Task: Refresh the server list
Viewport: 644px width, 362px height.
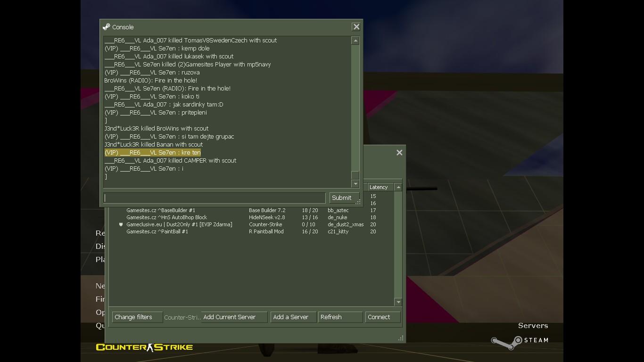Action: coord(340,317)
